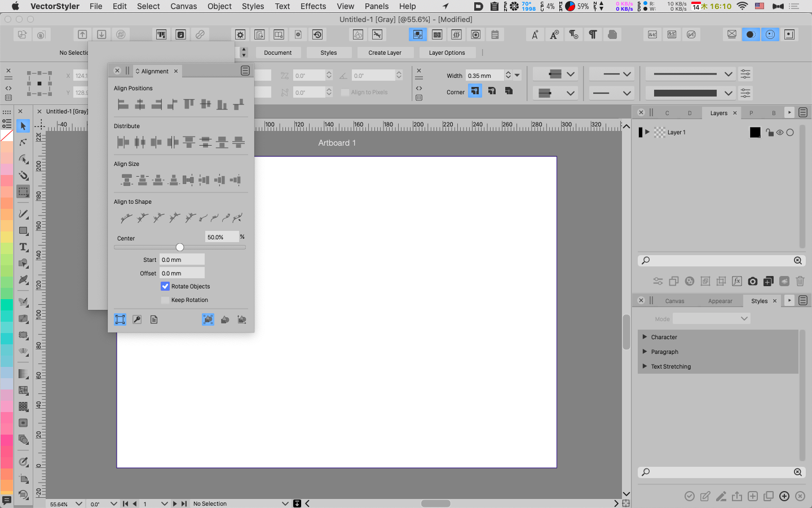Click the first Distribute icon
This screenshot has height=508, width=812.
tap(123, 142)
